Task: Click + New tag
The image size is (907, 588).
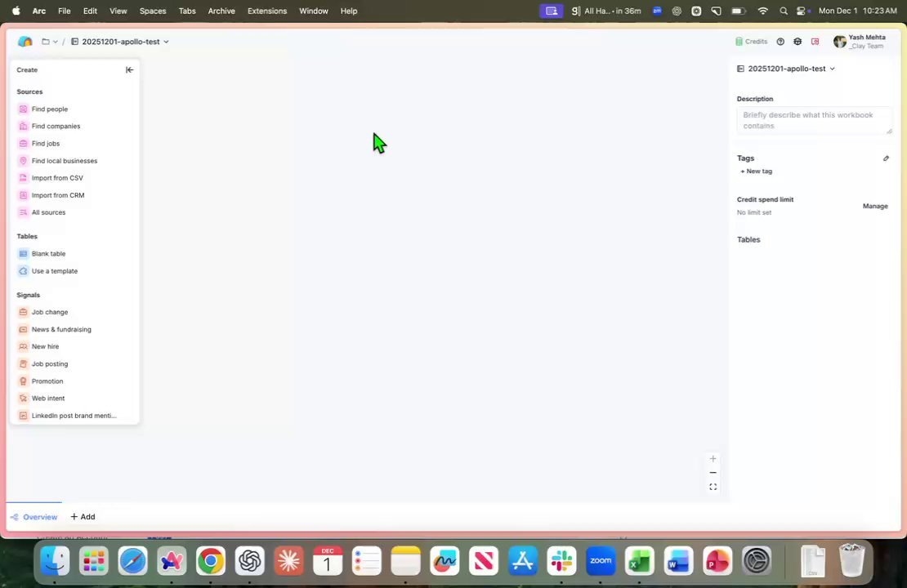Action: tap(756, 171)
